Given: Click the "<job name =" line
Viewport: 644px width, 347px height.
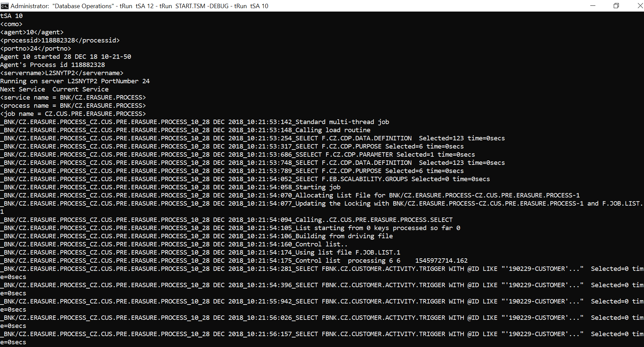Looking at the screenshot, I should (x=73, y=114).
